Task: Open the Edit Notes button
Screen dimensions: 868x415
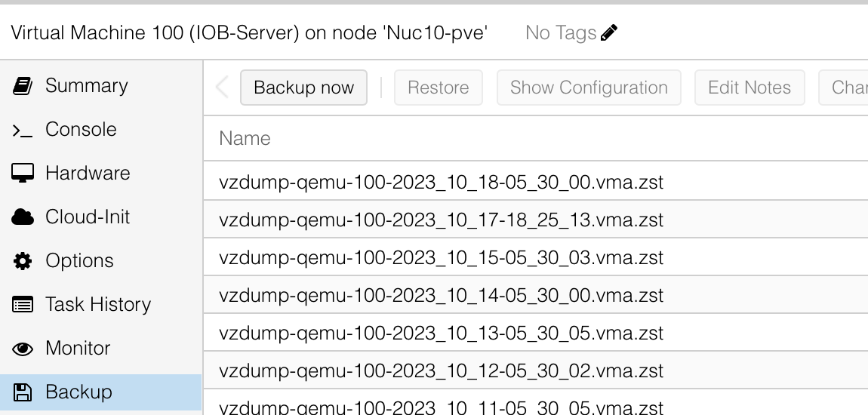Action: click(749, 88)
